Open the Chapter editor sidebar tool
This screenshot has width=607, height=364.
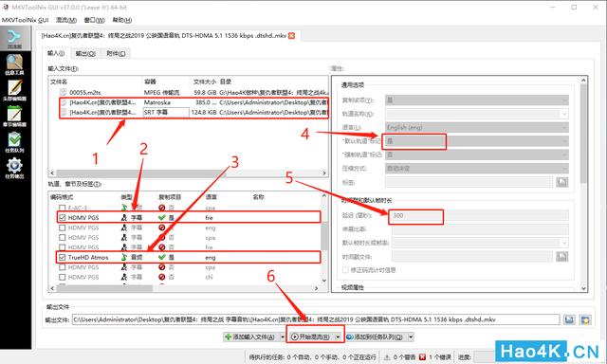point(15,116)
